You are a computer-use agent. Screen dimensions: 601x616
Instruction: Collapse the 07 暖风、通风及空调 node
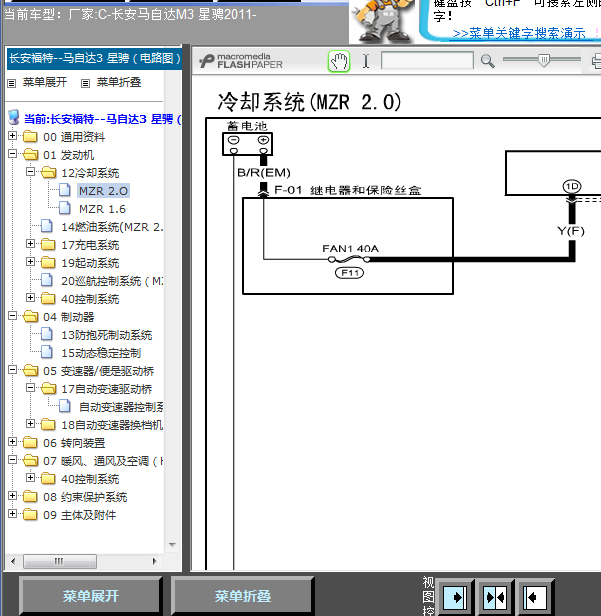[13, 460]
